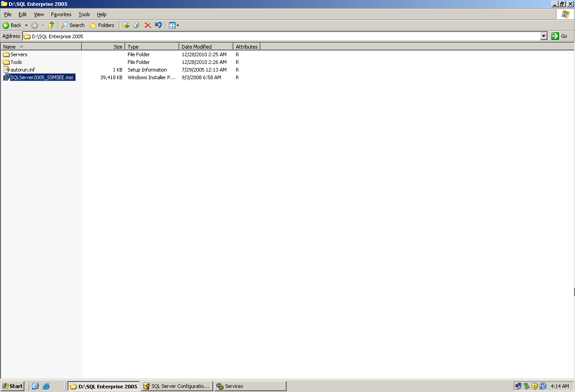575x392 pixels.
Task: Click the folder icon inside Address bar
Action: [27, 36]
